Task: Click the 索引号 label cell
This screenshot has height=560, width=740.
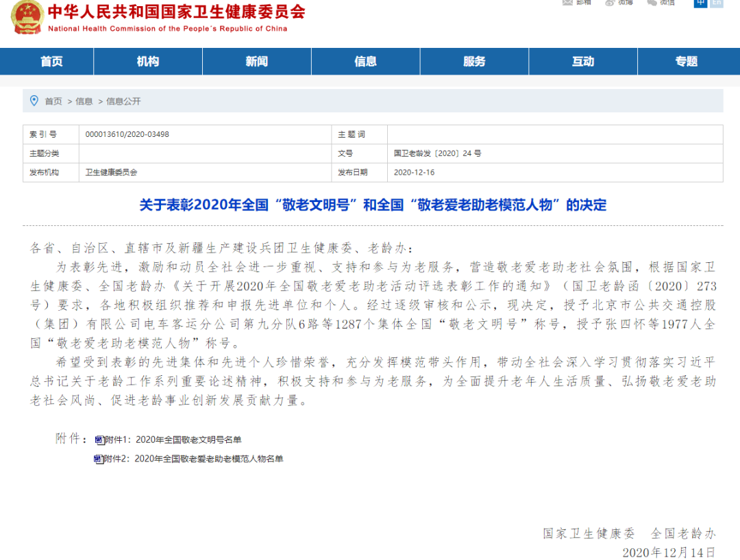Action: 51,134
